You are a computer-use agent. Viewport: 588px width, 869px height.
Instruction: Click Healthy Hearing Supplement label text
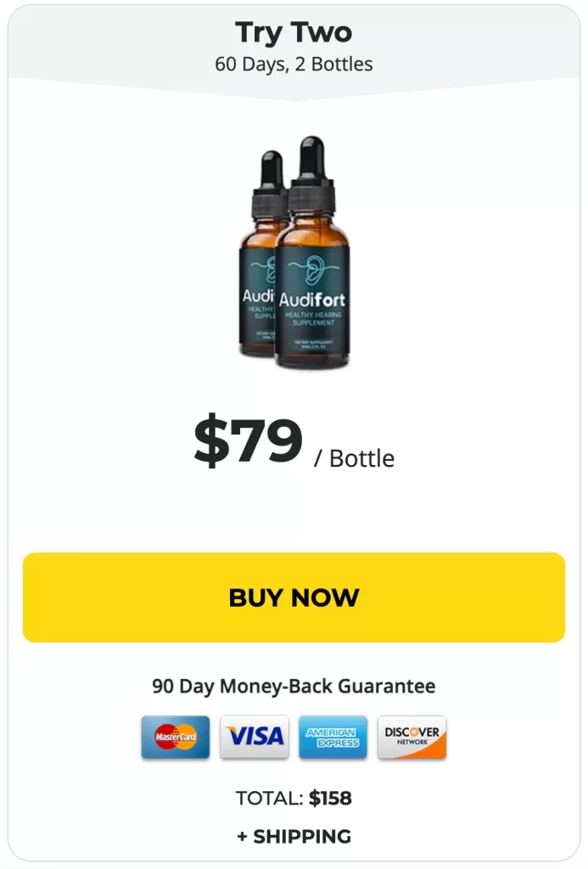click(x=313, y=319)
